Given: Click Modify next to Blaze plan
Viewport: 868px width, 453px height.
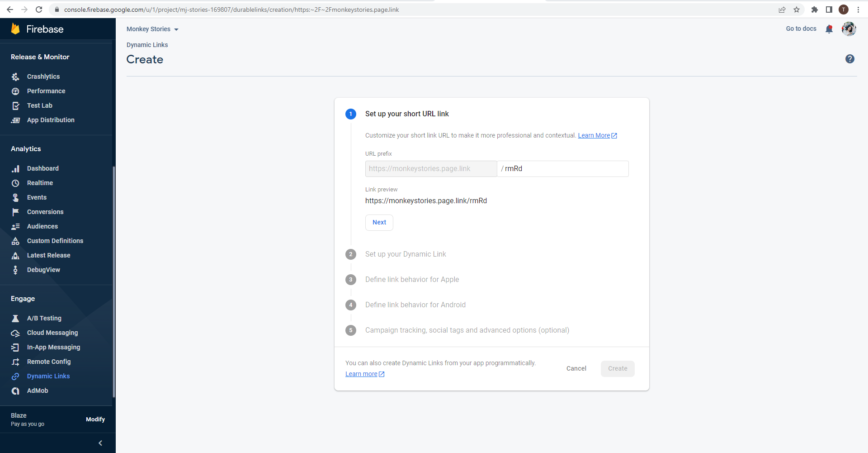Looking at the screenshot, I should 95,420.
